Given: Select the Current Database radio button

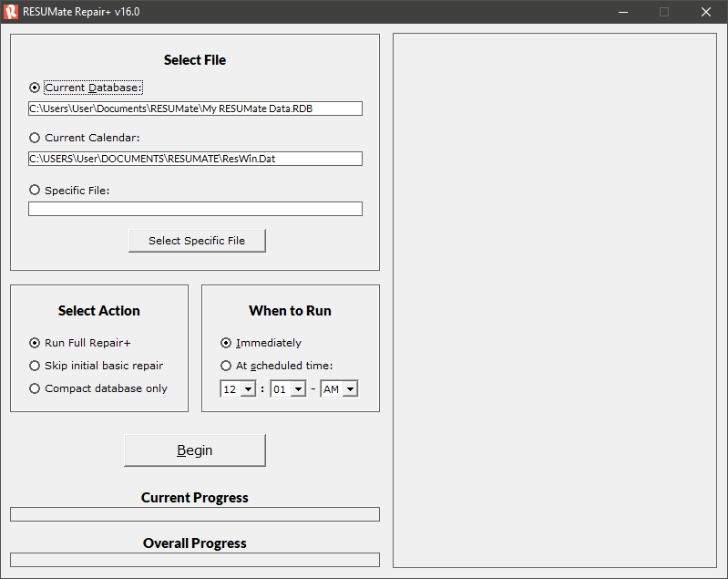Looking at the screenshot, I should [35, 88].
